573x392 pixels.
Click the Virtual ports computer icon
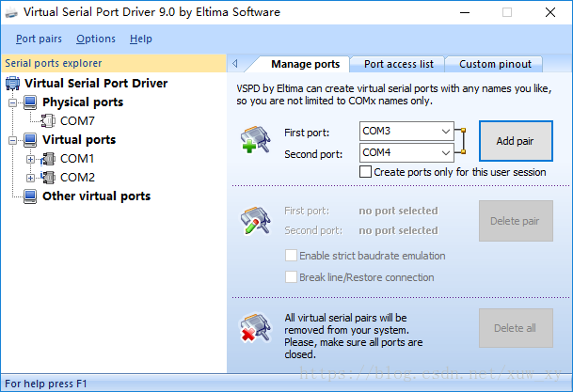click(30, 140)
